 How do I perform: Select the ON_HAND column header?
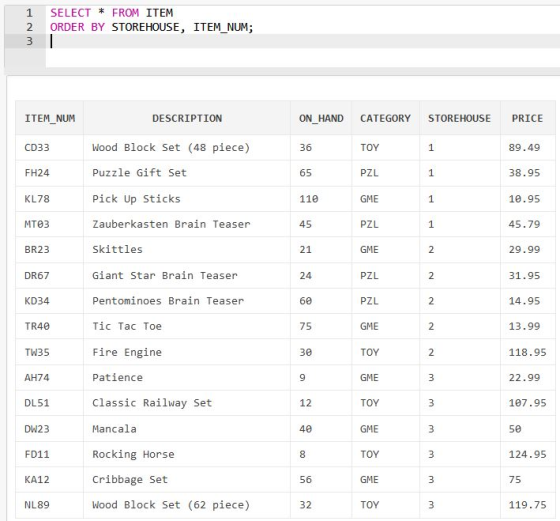tap(321, 118)
